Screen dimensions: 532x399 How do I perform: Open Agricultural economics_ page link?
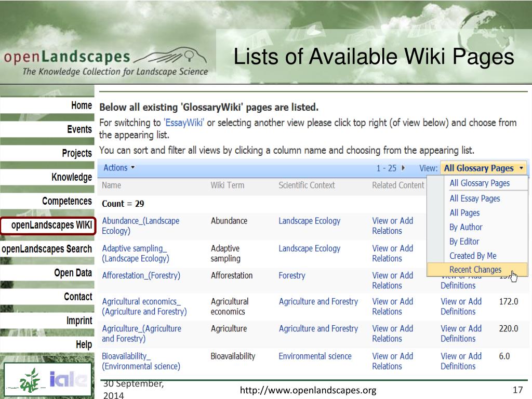point(144,307)
